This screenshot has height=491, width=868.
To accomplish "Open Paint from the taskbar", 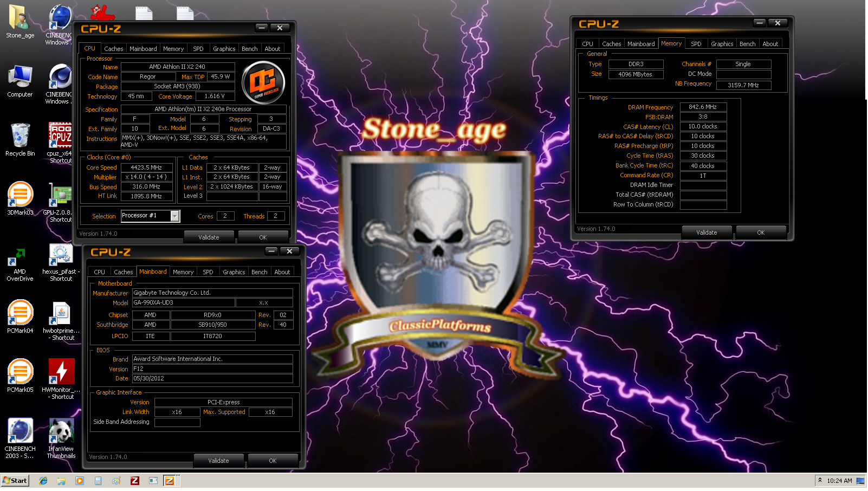I will point(116,481).
